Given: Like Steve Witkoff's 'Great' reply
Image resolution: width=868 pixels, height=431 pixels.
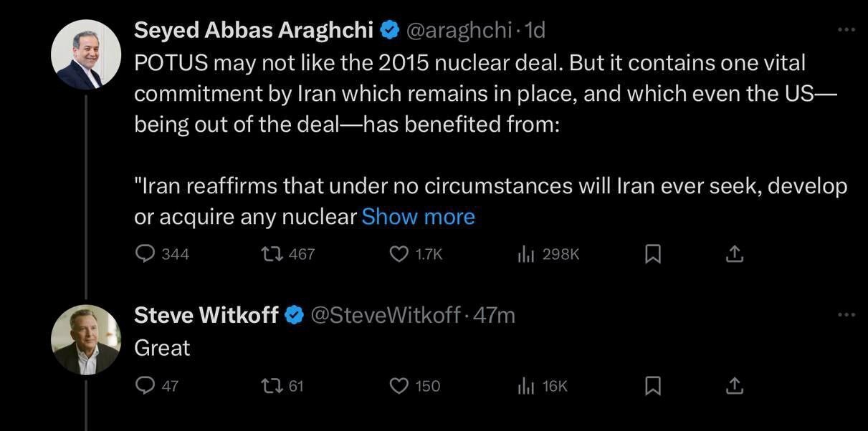Looking at the screenshot, I should pos(415,387).
